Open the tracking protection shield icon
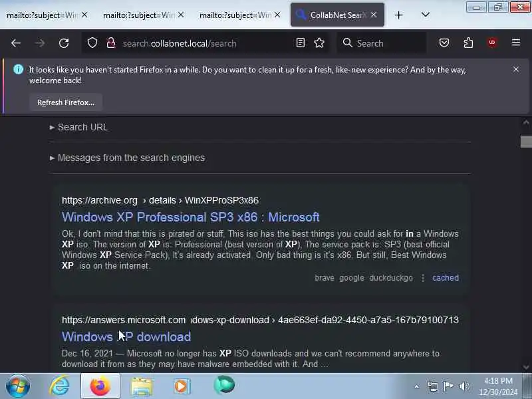 click(x=92, y=43)
